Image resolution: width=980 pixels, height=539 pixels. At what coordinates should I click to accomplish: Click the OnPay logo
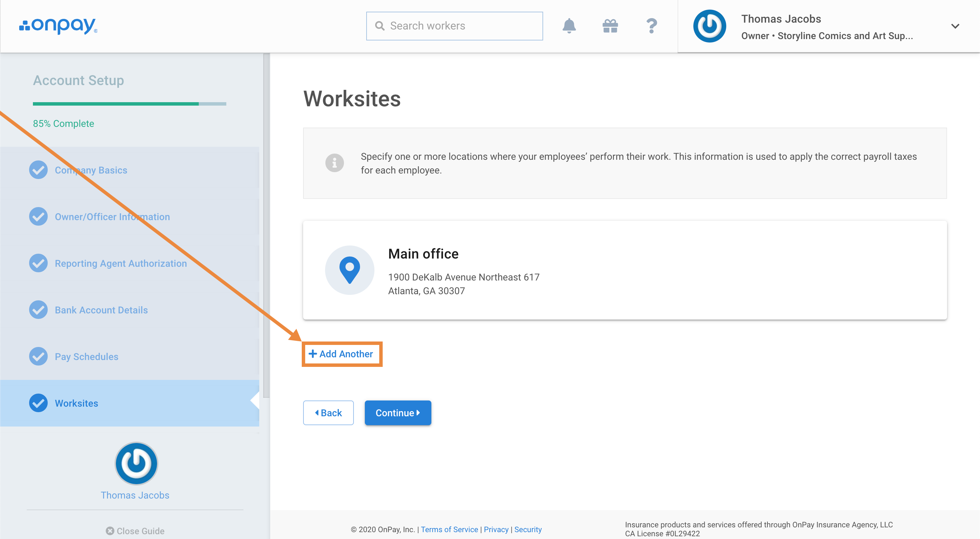coord(58,26)
